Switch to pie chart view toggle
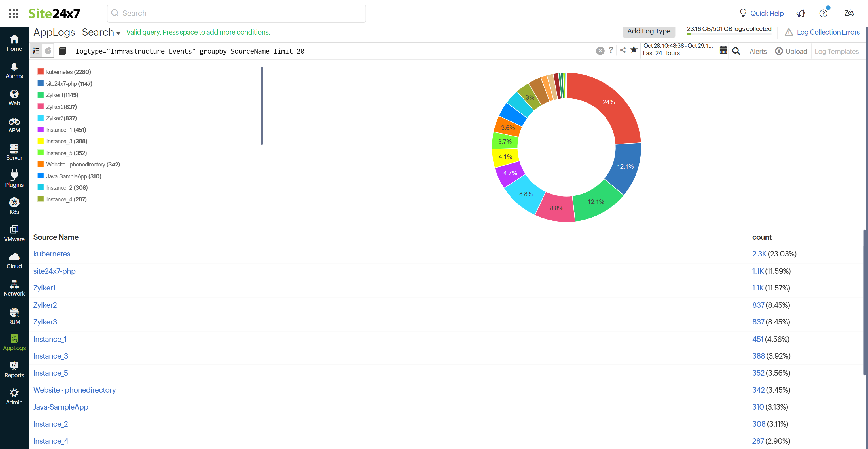 [48, 51]
